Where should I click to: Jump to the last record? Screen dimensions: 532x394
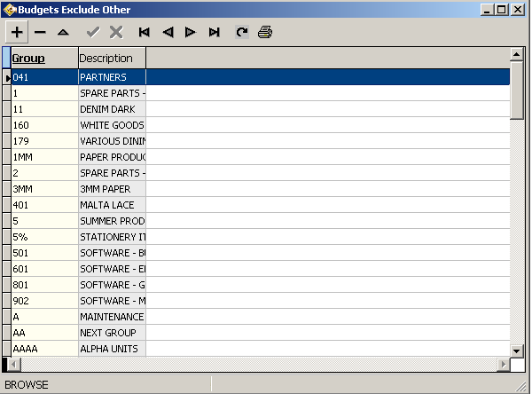point(214,32)
